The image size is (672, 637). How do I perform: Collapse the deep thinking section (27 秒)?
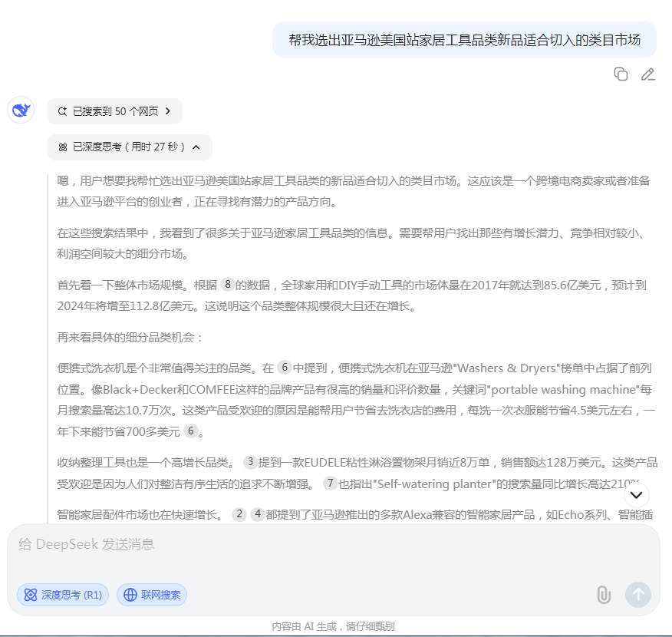(130, 147)
